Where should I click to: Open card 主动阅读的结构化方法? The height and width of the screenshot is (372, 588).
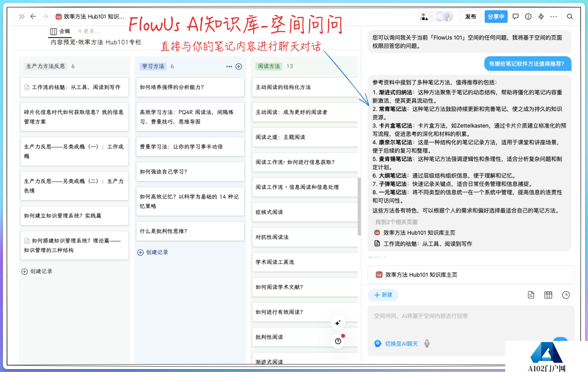pyautogui.click(x=305, y=87)
